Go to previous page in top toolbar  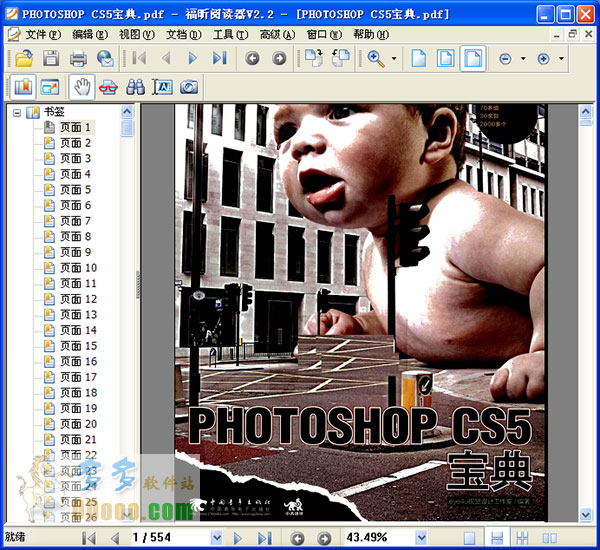pyautogui.click(x=166, y=58)
